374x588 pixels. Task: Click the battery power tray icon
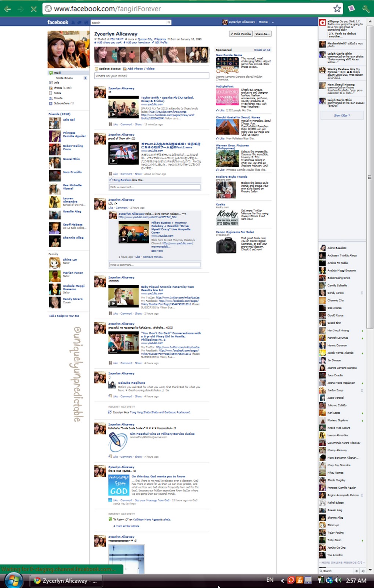[321, 580]
